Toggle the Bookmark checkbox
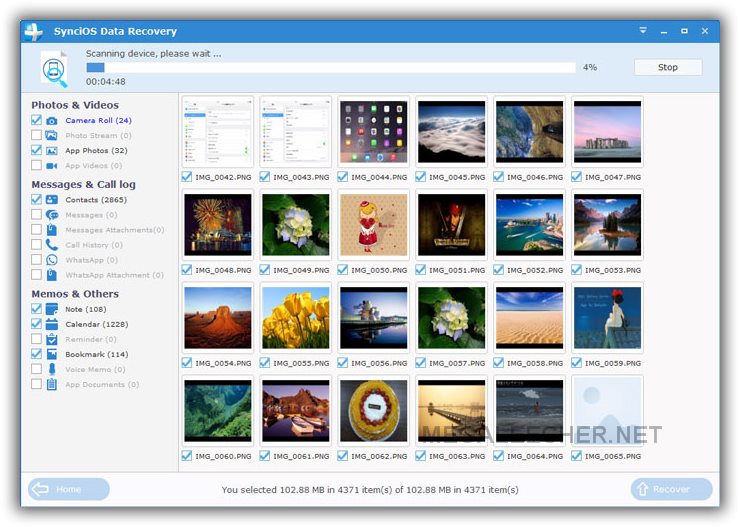Screen dimensions: 740x527 [36, 354]
